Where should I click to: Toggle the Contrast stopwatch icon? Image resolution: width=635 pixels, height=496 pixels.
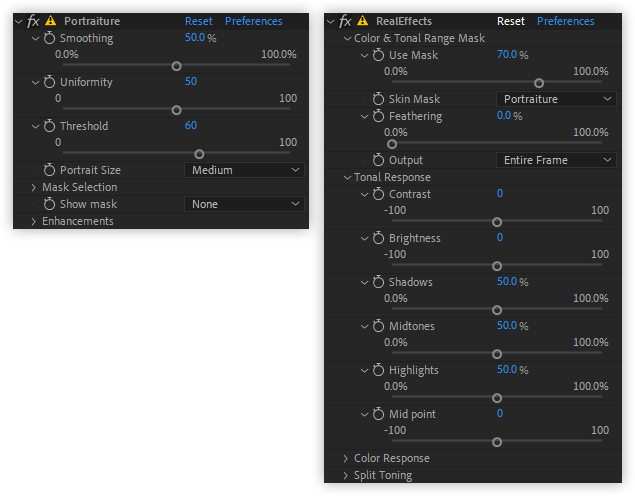(x=378, y=194)
